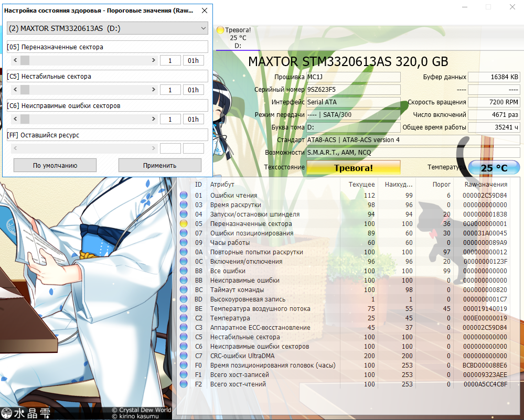Viewport: 524px width, 420px height.
Task: Click status orb beside Таймаут команды
Action: (184, 289)
